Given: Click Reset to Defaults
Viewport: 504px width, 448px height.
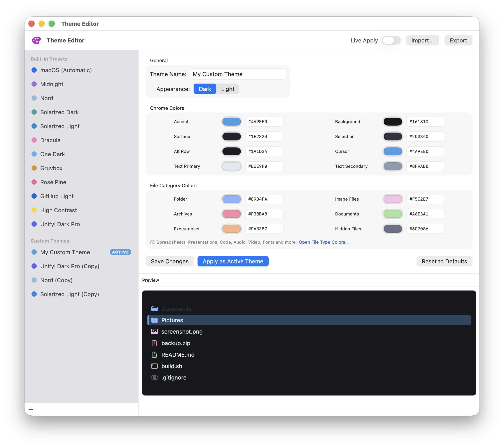Looking at the screenshot, I should click(444, 261).
